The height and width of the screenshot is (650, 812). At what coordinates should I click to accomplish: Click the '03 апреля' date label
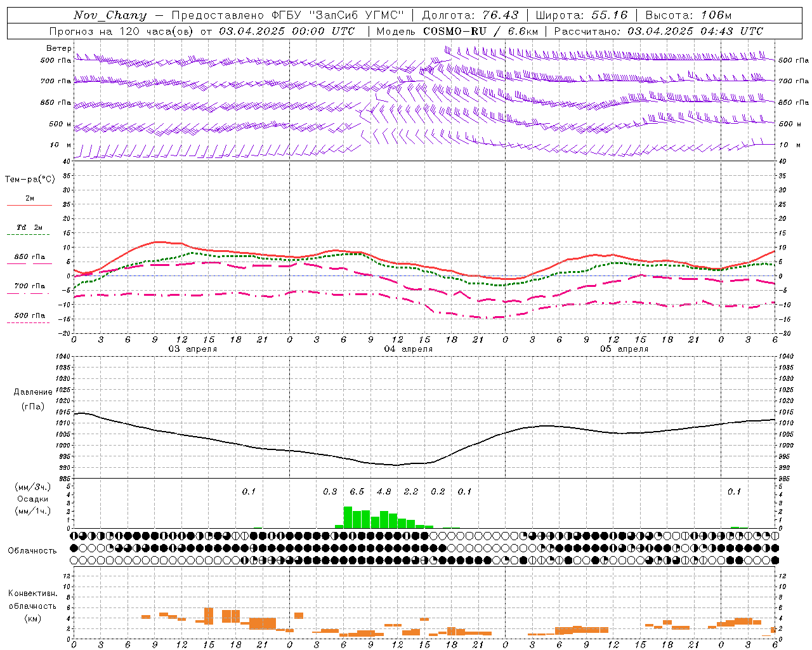point(192,349)
